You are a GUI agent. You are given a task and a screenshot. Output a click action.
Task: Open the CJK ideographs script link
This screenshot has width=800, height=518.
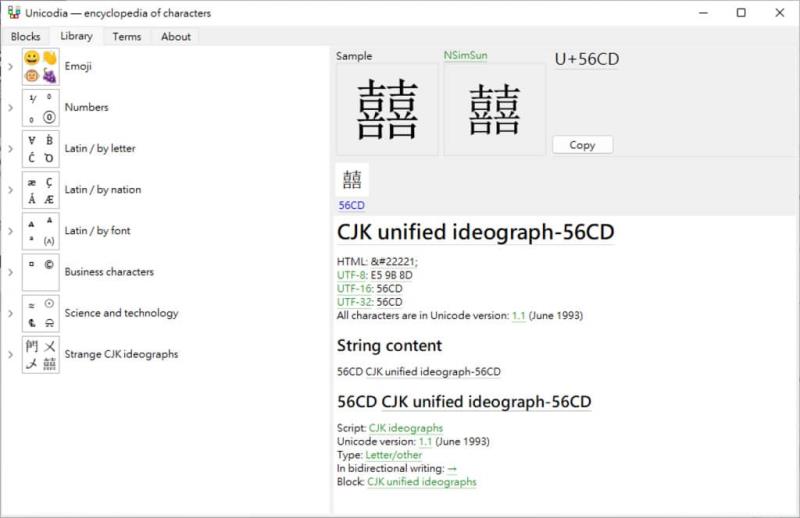click(406, 428)
